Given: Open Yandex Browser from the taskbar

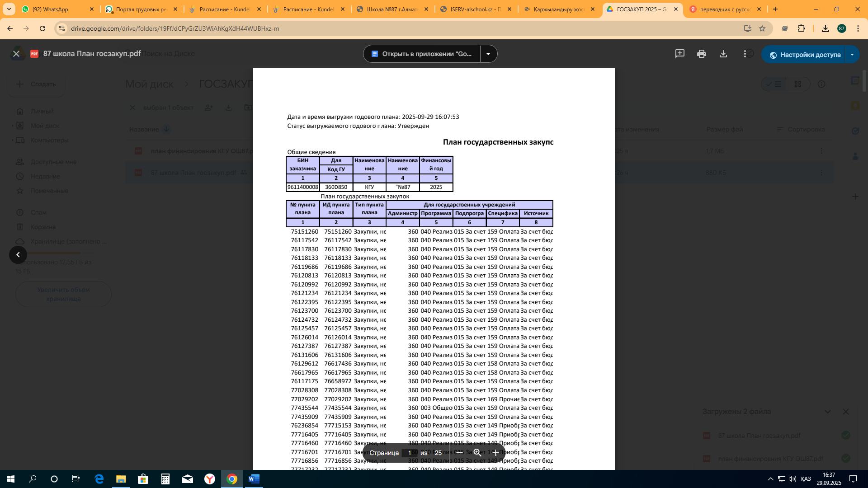Looking at the screenshot, I should (x=210, y=479).
